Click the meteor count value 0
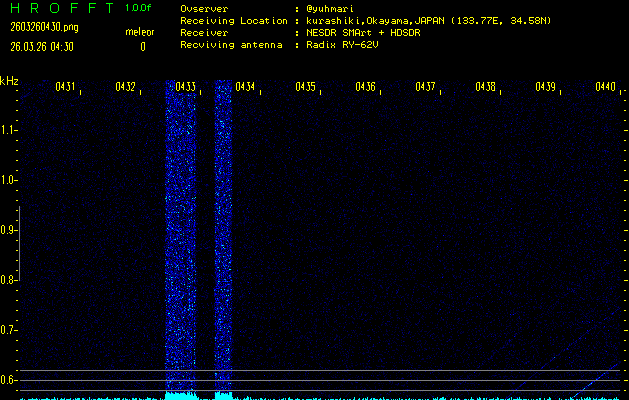The width and height of the screenshot is (629, 400). pyautogui.click(x=142, y=46)
